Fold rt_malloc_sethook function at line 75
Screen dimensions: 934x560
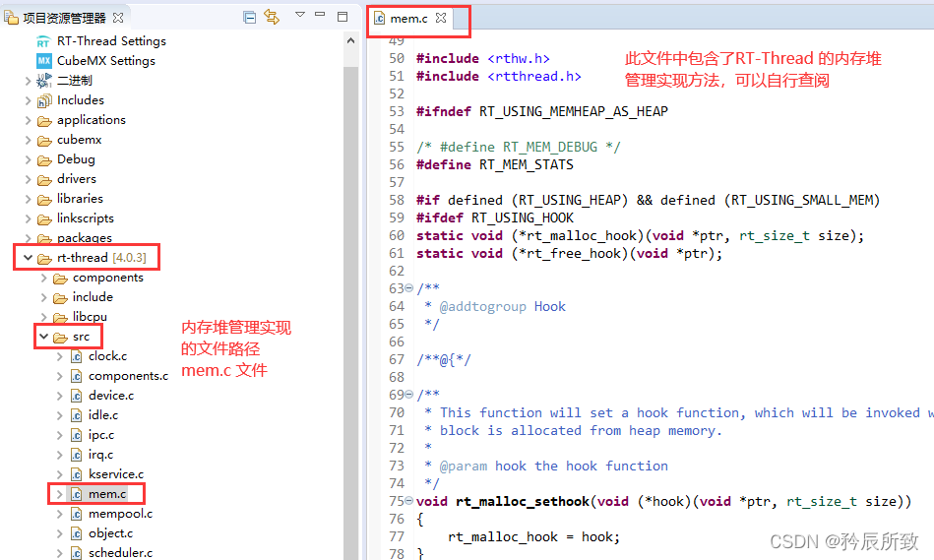tap(408, 500)
